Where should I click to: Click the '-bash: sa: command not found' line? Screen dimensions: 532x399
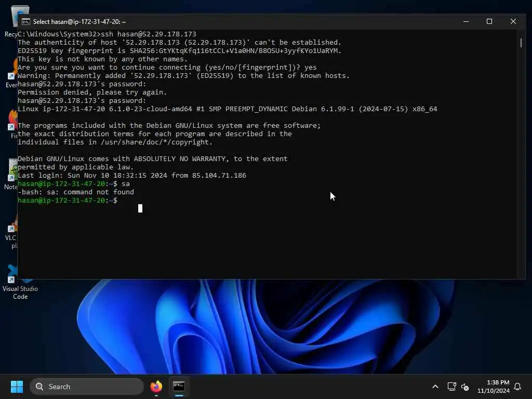pyautogui.click(x=76, y=192)
